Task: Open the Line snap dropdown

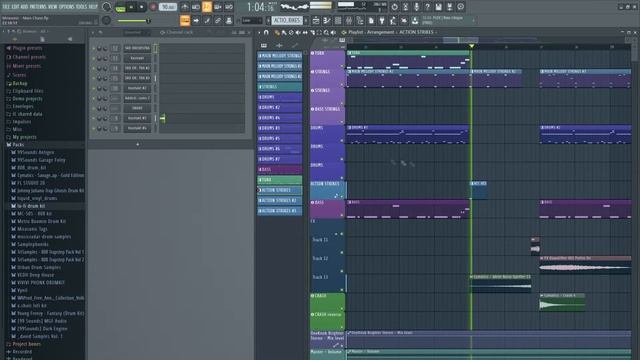Action: coord(252,20)
